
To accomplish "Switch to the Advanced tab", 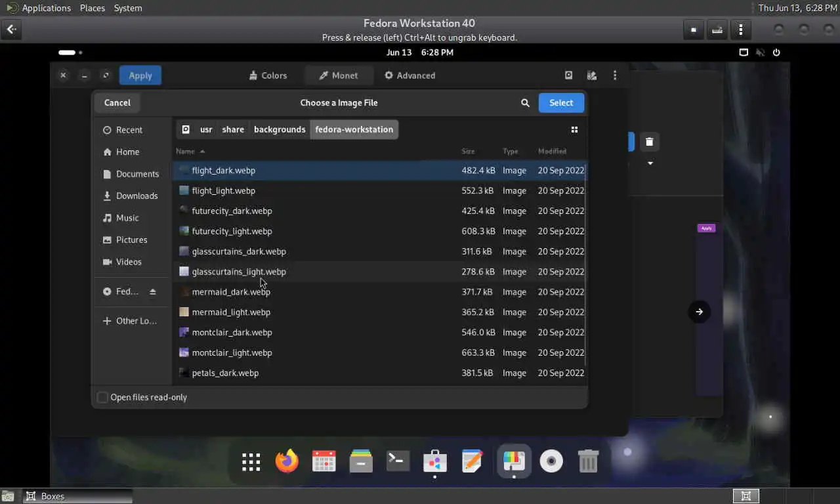I will coord(409,75).
